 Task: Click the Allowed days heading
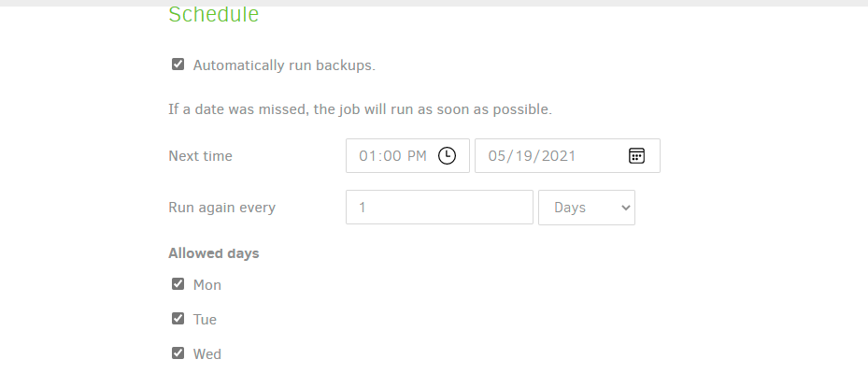[214, 253]
